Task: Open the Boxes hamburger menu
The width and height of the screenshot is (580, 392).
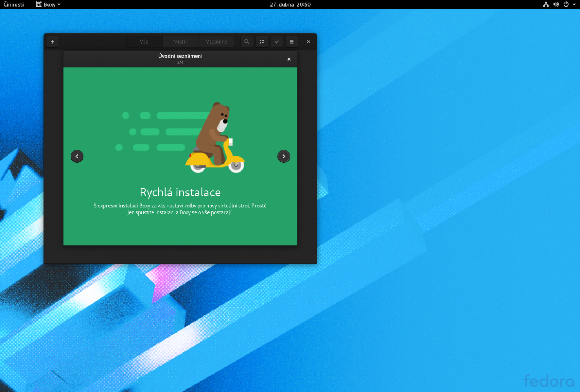Action: point(291,41)
